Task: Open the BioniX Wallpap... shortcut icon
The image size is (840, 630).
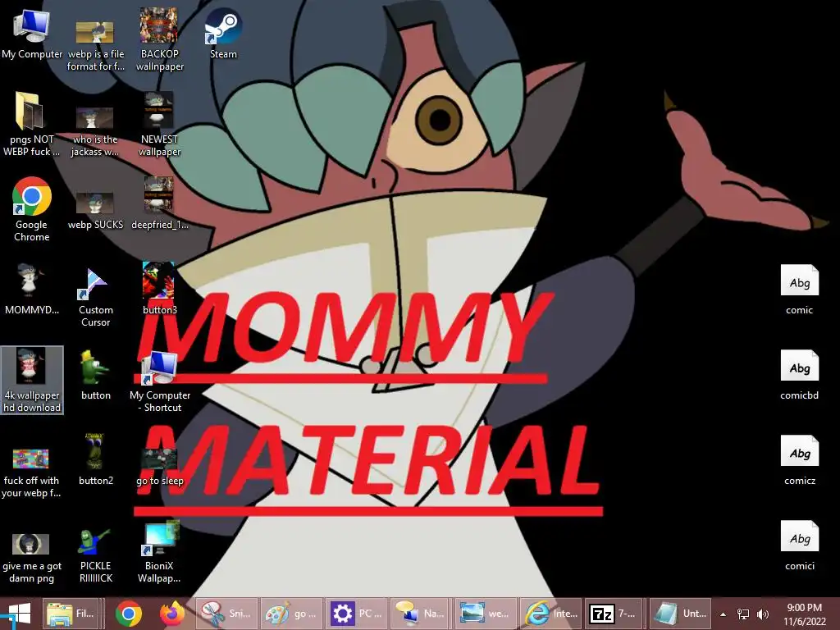Action: click(x=159, y=552)
